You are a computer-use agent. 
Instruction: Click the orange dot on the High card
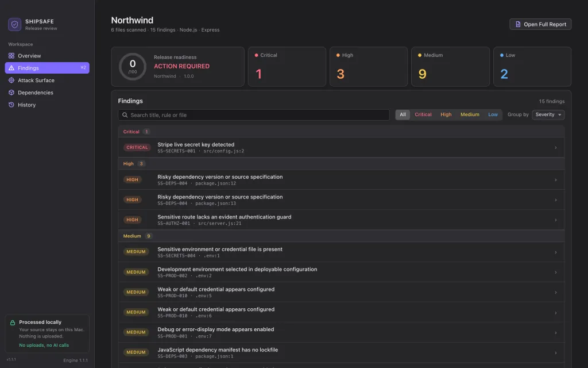point(338,55)
